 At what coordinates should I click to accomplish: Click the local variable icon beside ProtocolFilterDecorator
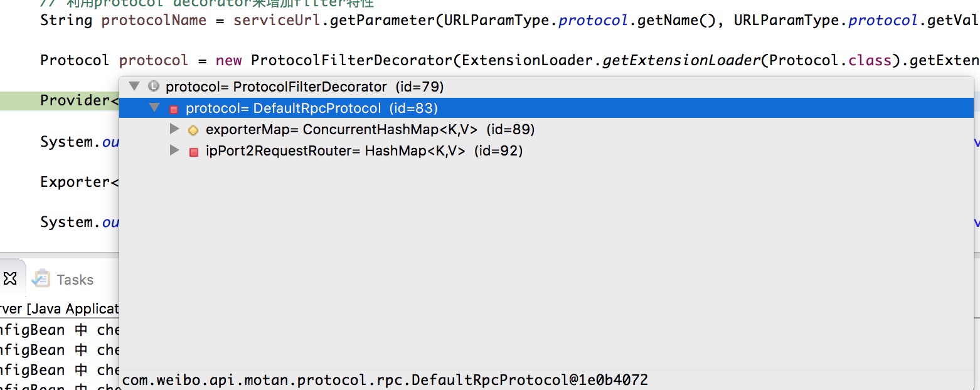click(153, 87)
